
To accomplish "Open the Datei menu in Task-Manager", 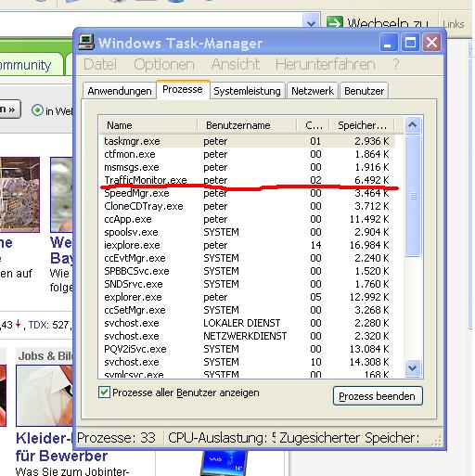I will coord(100,65).
